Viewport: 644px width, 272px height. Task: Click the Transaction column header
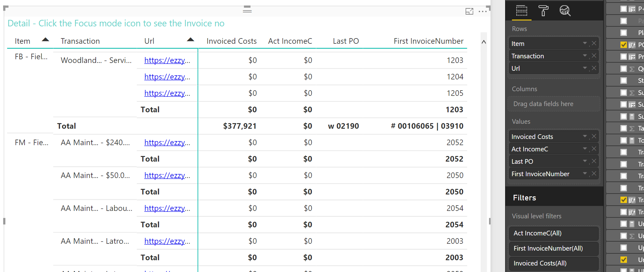click(80, 41)
